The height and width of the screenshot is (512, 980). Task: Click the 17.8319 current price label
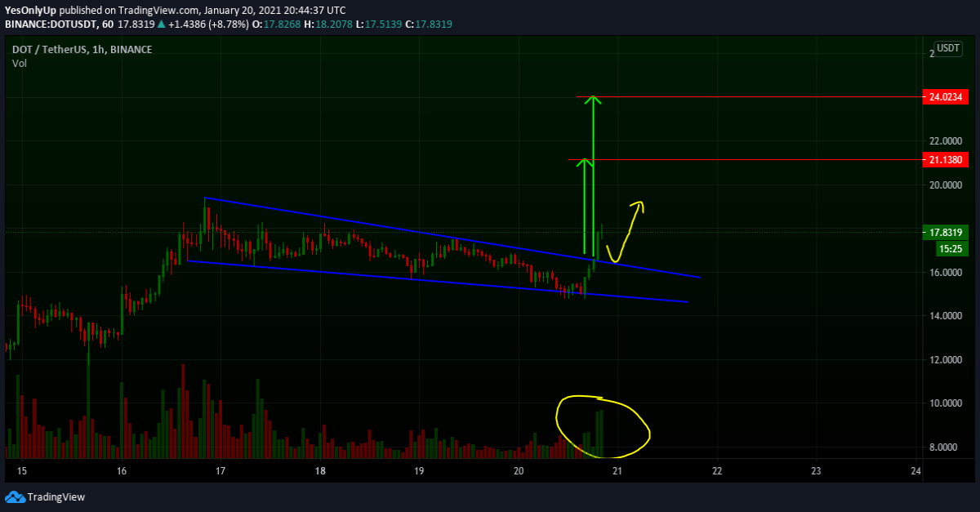pos(945,232)
